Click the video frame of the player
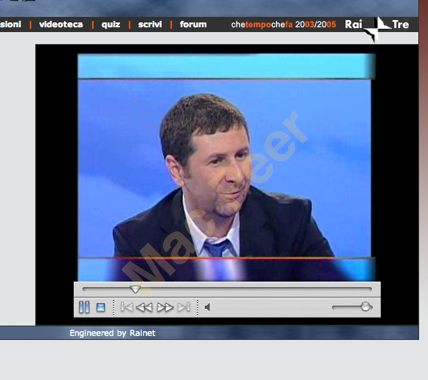Screen dimensions: 428x380 [227, 167]
